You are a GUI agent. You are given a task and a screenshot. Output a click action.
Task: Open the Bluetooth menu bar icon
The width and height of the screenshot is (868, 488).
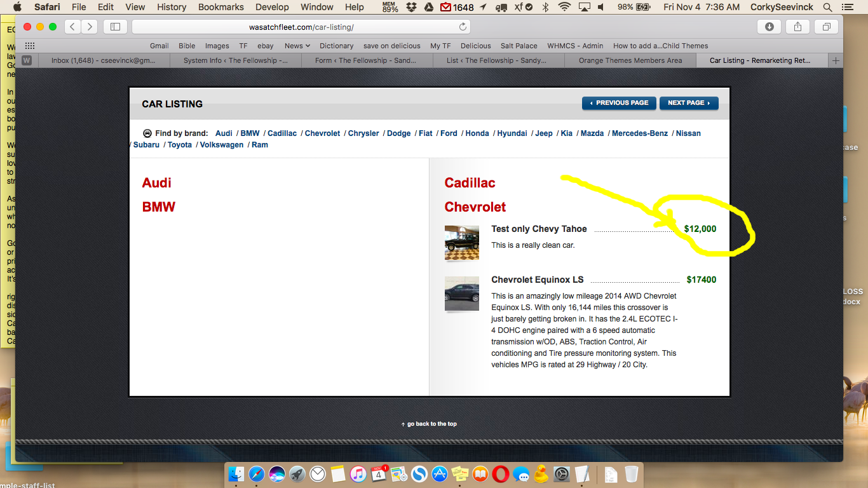[x=545, y=7]
